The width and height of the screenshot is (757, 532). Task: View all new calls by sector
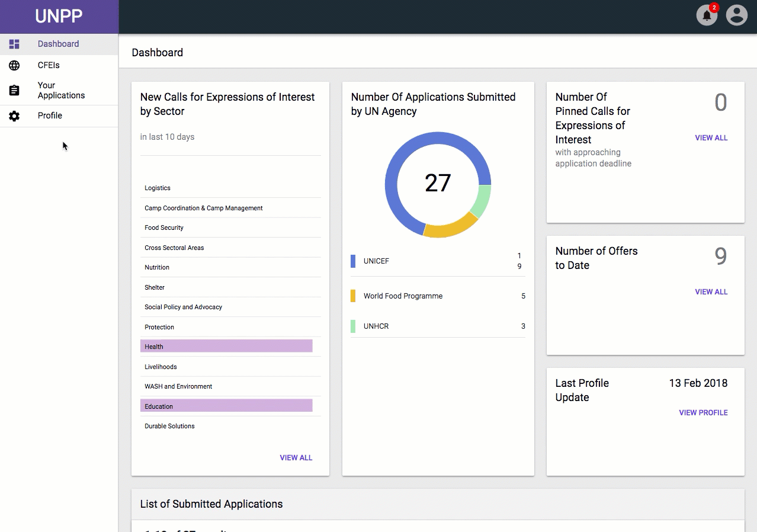click(296, 457)
